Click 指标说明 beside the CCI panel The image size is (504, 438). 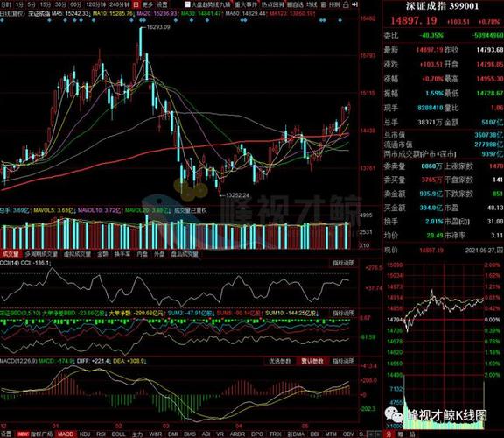tap(344, 263)
